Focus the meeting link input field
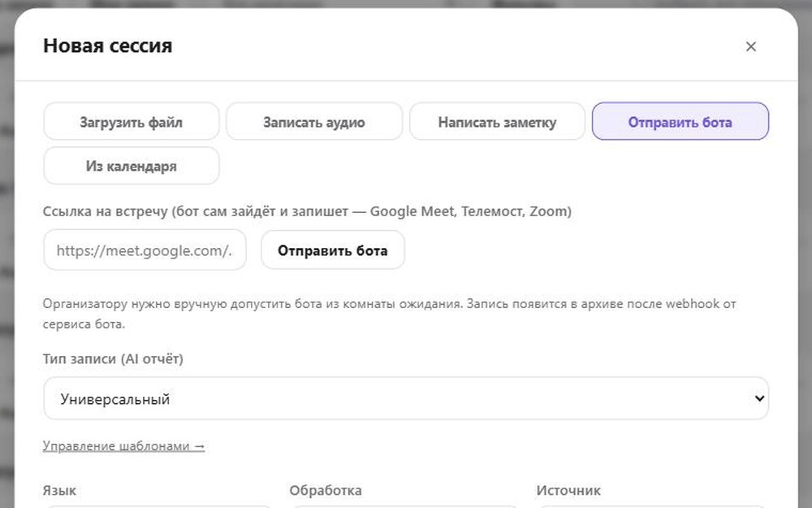The image size is (812, 508). pyautogui.click(x=145, y=250)
